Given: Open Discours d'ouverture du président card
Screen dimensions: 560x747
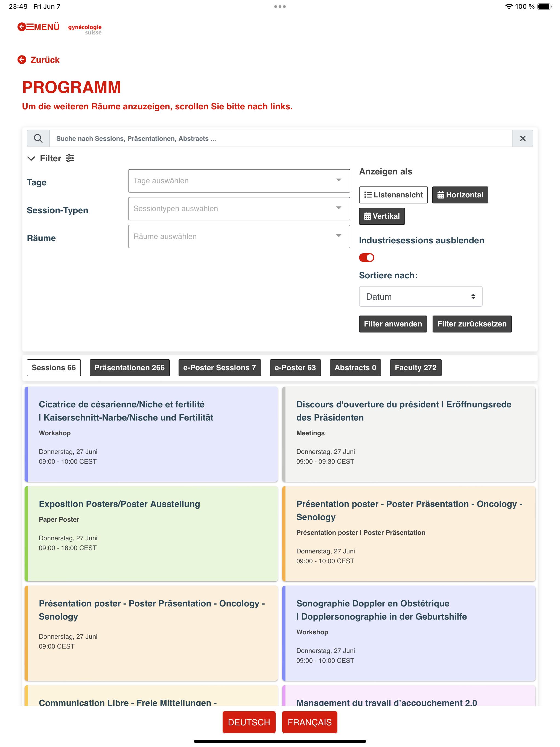Looking at the screenshot, I should [x=409, y=434].
